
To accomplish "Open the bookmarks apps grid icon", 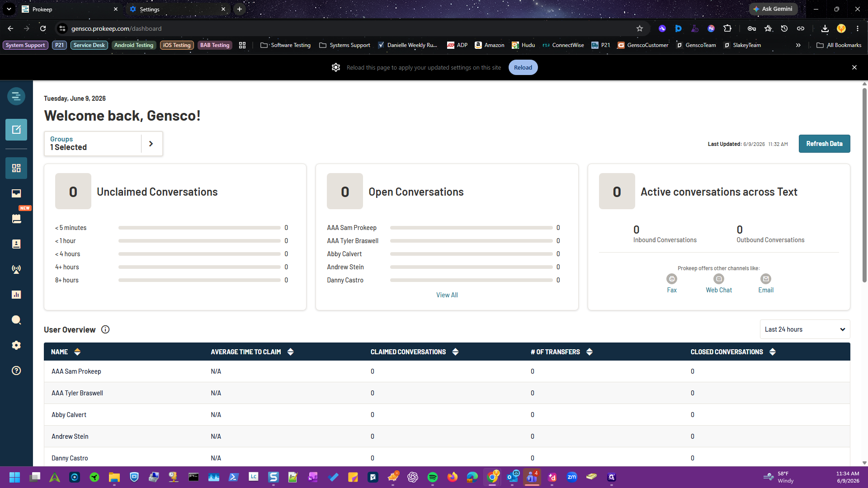I will pyautogui.click(x=242, y=45).
